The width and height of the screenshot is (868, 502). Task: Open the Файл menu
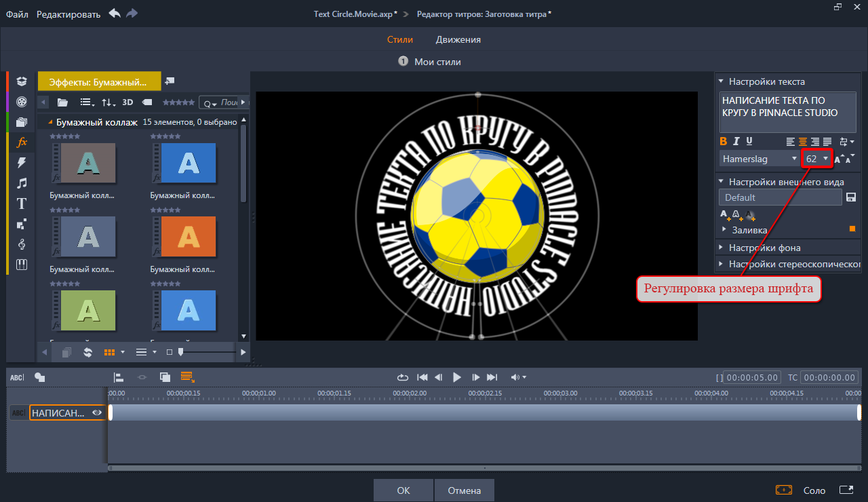[18, 14]
